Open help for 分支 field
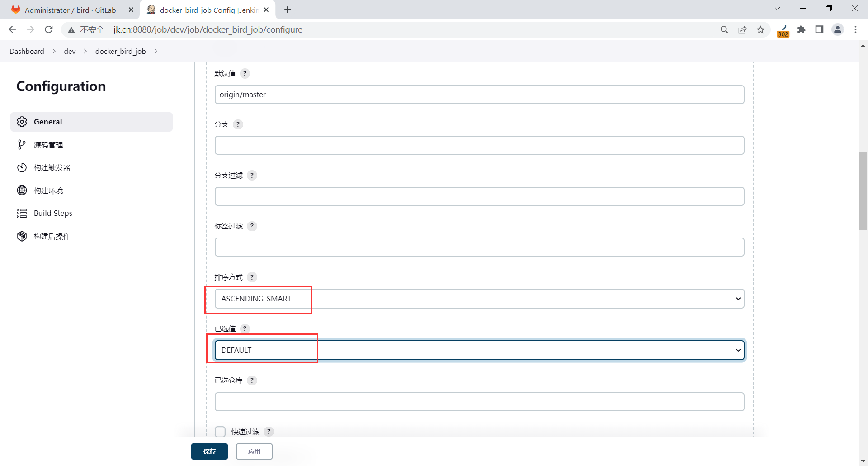868x466 pixels. [238, 124]
